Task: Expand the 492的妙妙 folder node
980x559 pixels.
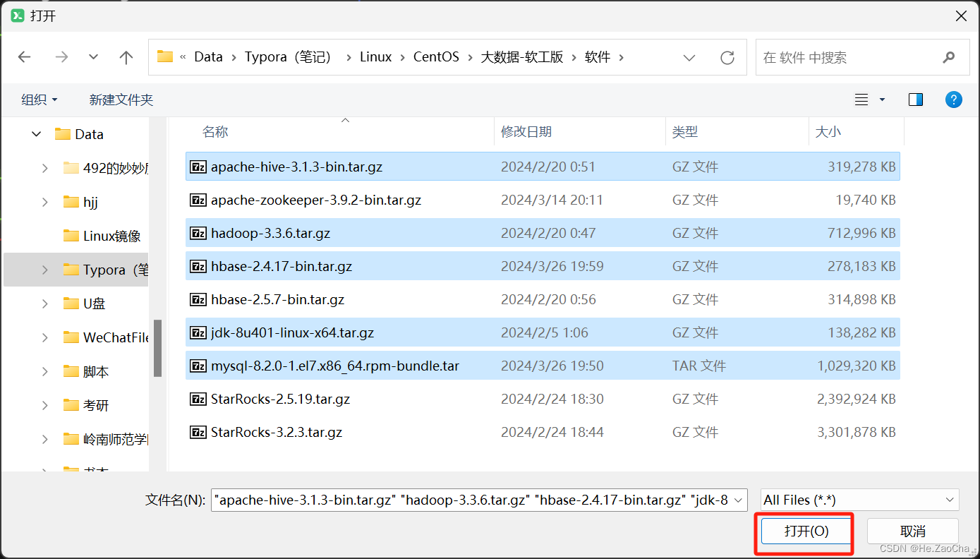Action: [x=45, y=168]
